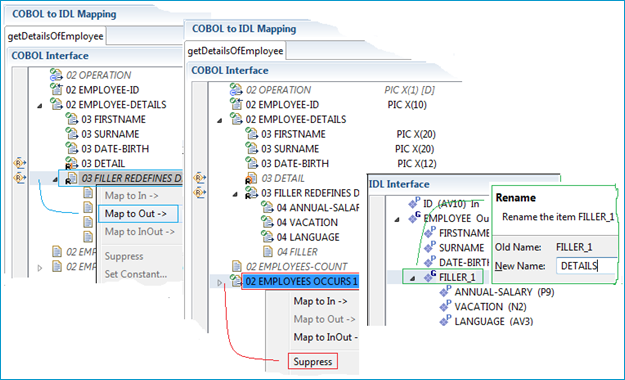Select SURNAME row in IDL Interface

pyautogui.click(x=454, y=248)
